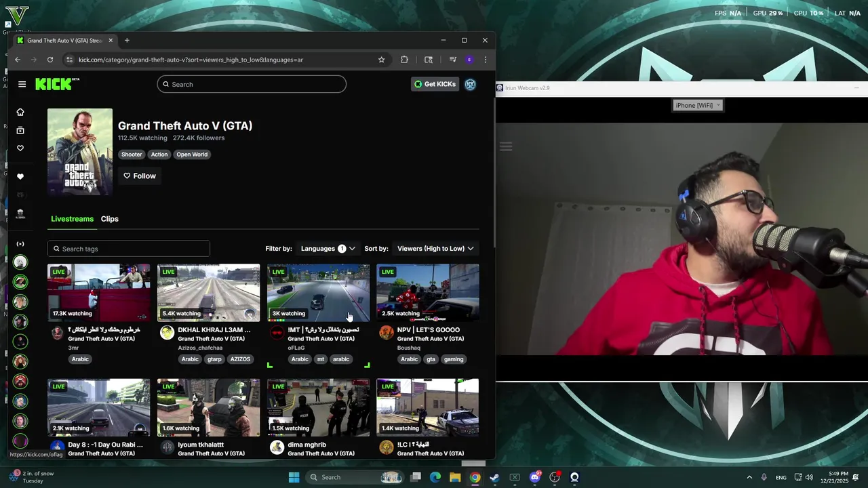Click Windows Start button
This screenshot has height=488, width=868.
point(294,477)
